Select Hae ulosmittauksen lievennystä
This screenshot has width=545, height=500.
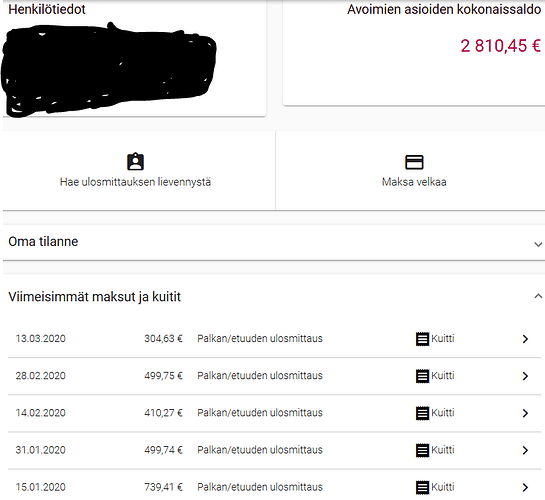coord(135,182)
